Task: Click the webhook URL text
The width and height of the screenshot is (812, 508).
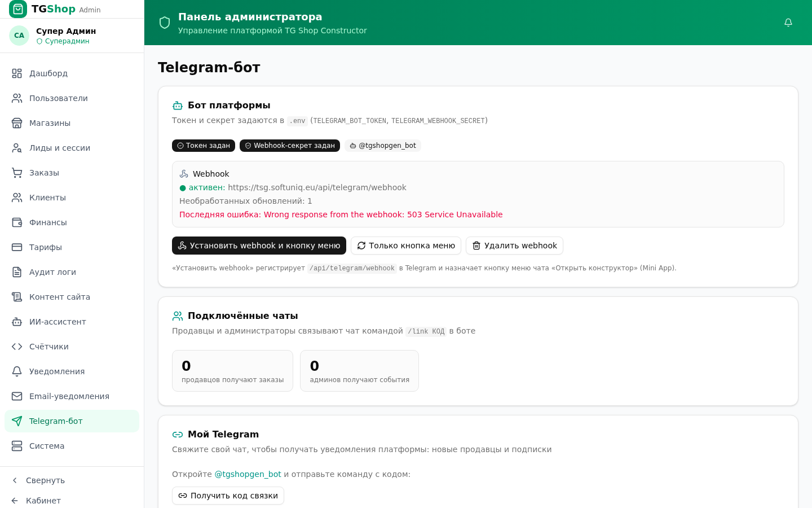Action: [x=317, y=187]
